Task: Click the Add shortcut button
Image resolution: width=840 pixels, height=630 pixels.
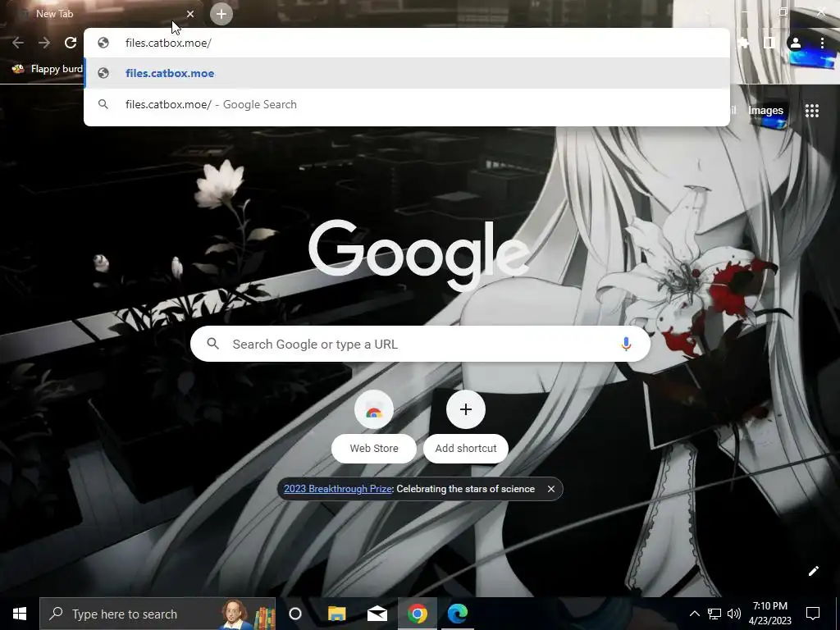Action: click(466, 427)
